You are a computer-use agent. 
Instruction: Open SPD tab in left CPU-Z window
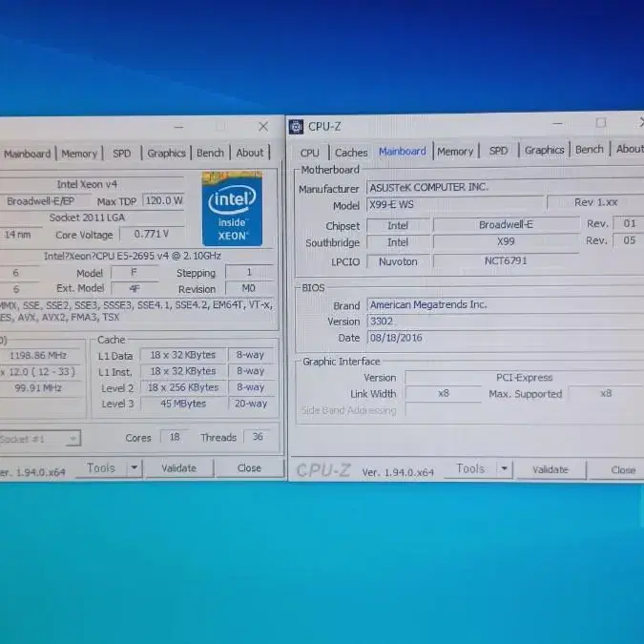tap(121, 154)
